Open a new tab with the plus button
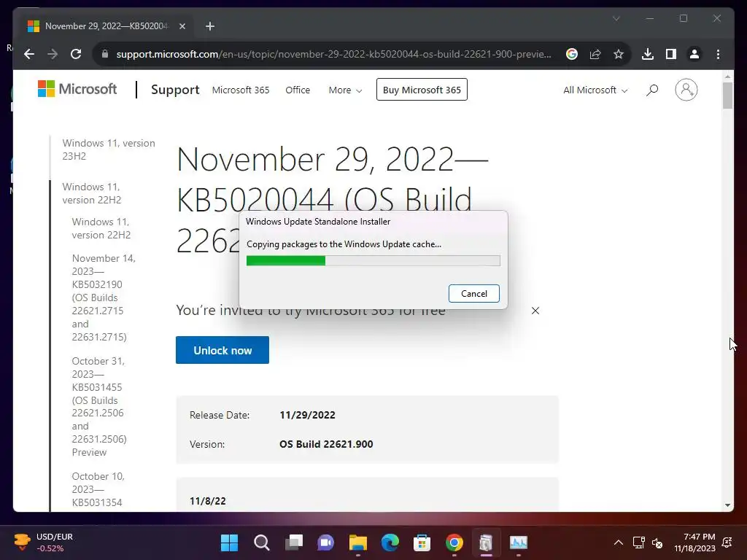This screenshot has height=560, width=747. (210, 26)
